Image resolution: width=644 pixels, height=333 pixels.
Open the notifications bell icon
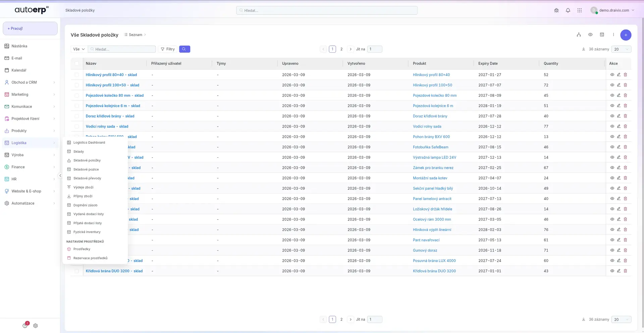pyautogui.click(x=568, y=10)
